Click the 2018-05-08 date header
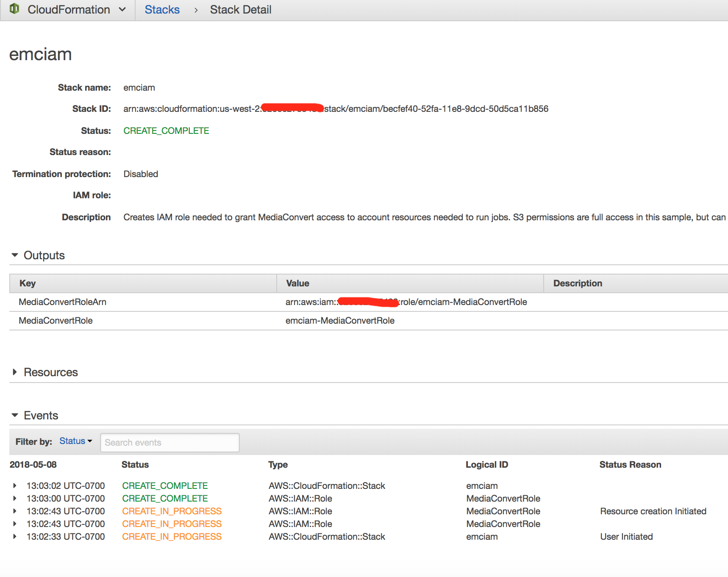Image resolution: width=728 pixels, height=577 pixels. (x=33, y=464)
